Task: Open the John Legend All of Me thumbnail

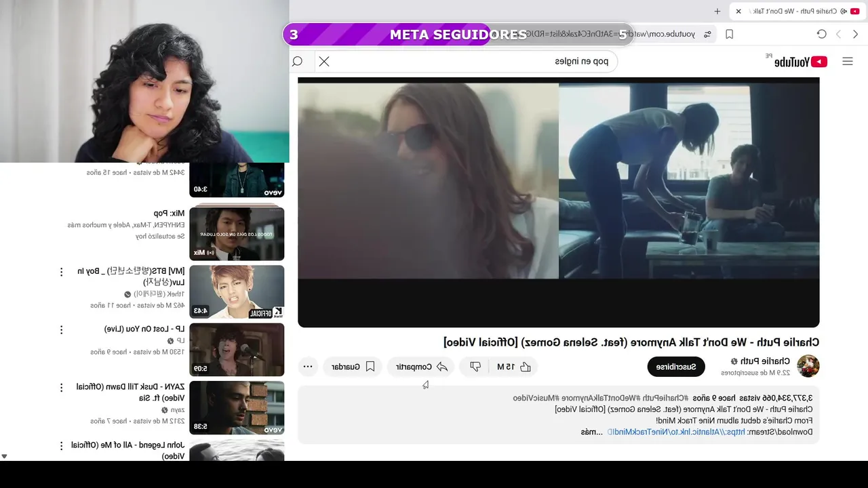Action: tap(237, 450)
